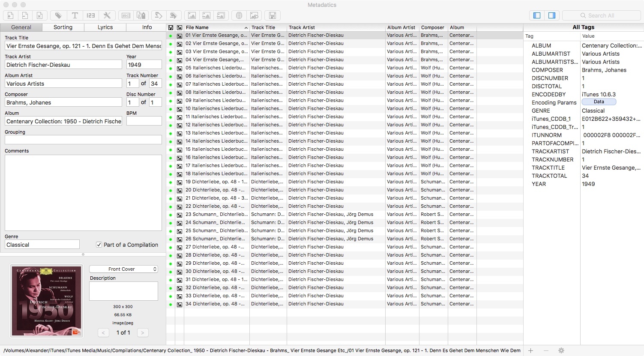644x356 pixels.
Task: Click the remove tag minus button
Action: 546,350
